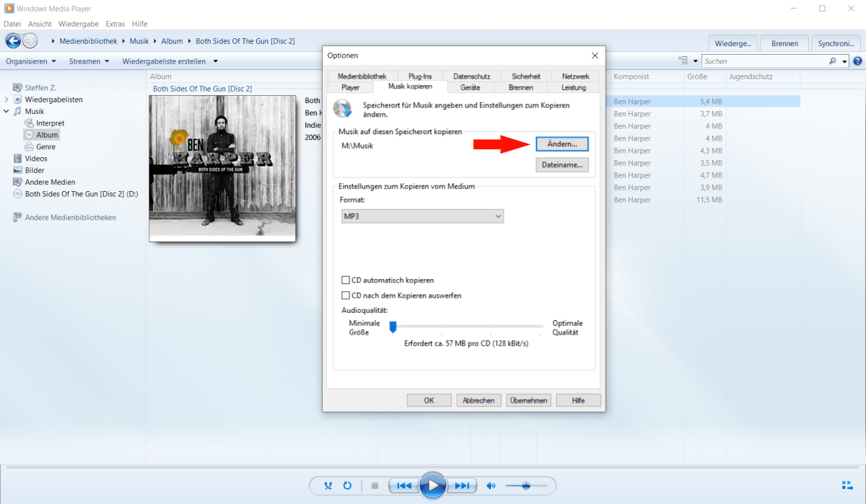Viewport: 866px width, 504px height.
Task: Switch to the Datenschutz tab
Action: (472, 76)
